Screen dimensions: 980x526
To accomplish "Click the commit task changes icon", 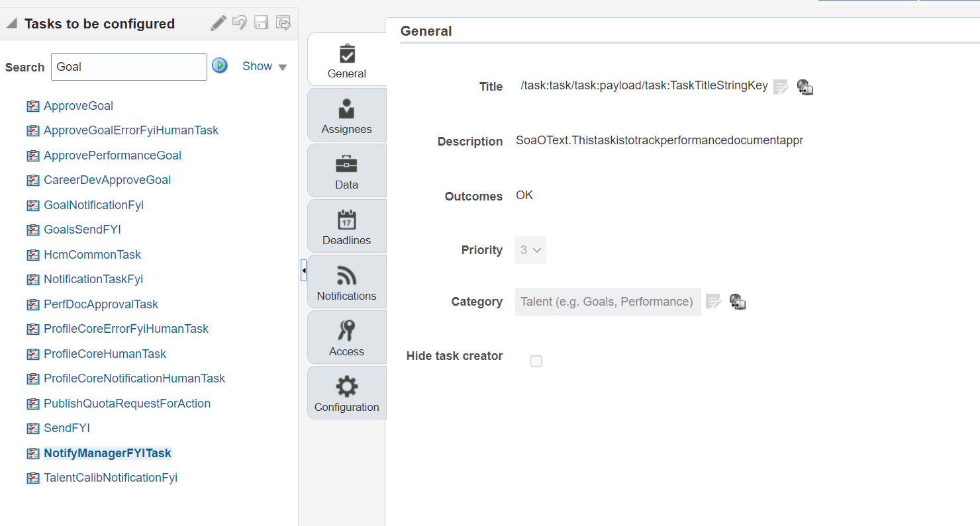I will 283,22.
